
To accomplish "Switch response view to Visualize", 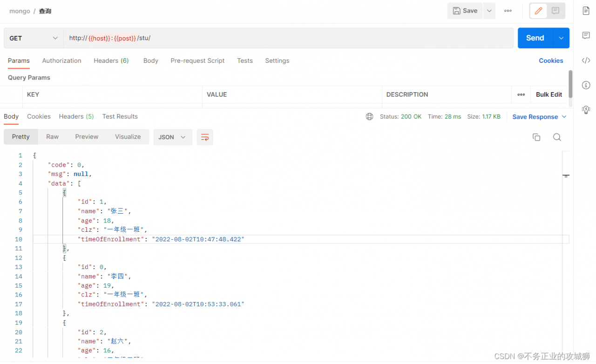I will 128,137.
